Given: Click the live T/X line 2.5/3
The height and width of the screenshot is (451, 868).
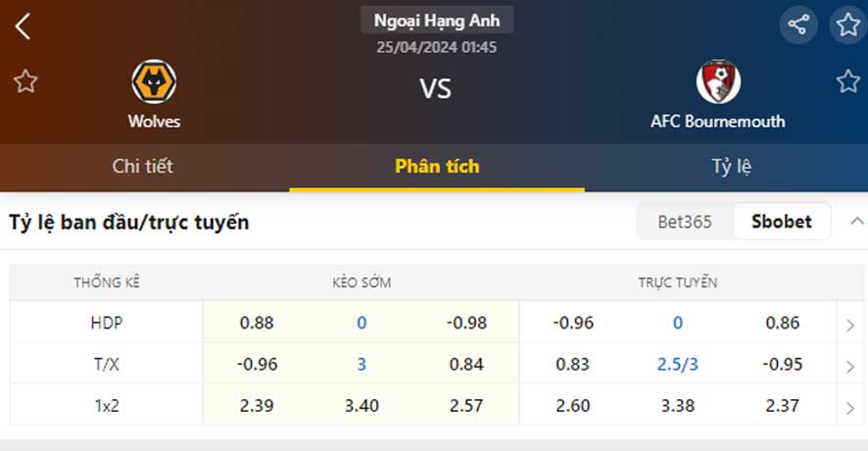Looking at the screenshot, I should tap(678, 365).
